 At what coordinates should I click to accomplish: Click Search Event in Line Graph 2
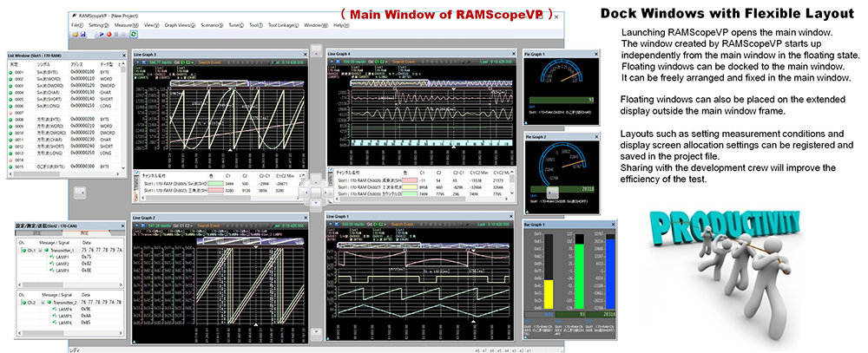coord(209,226)
